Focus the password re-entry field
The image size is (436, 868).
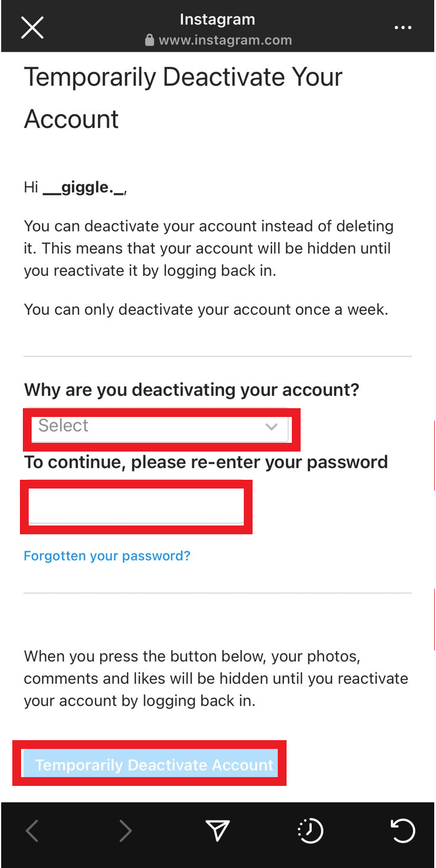pyautogui.click(x=136, y=507)
